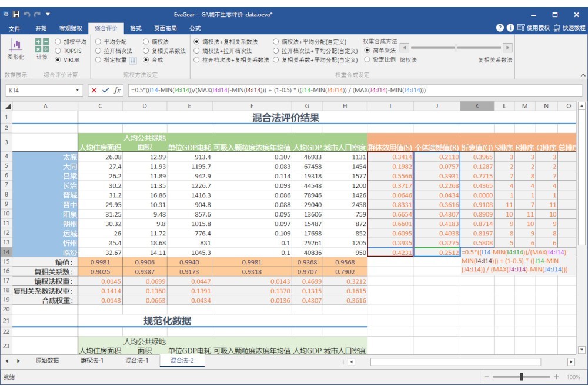Switch to the 原始数据 sheet tab
588x392 pixels.
click(x=48, y=360)
